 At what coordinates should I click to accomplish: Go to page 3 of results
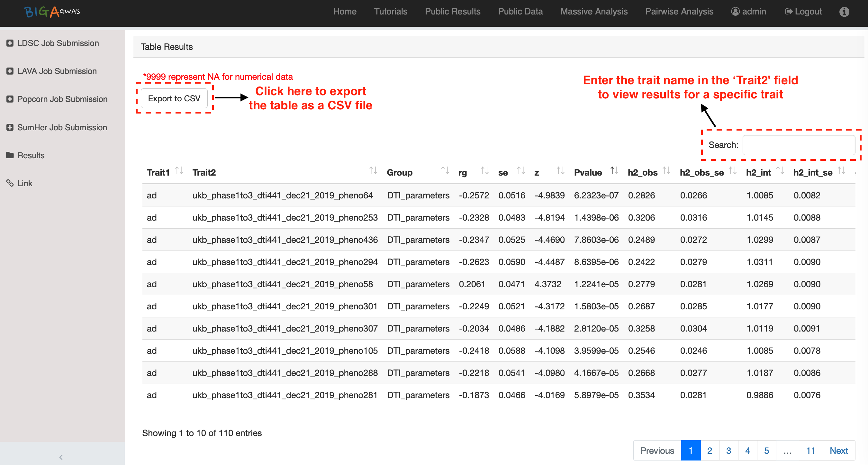(x=728, y=451)
